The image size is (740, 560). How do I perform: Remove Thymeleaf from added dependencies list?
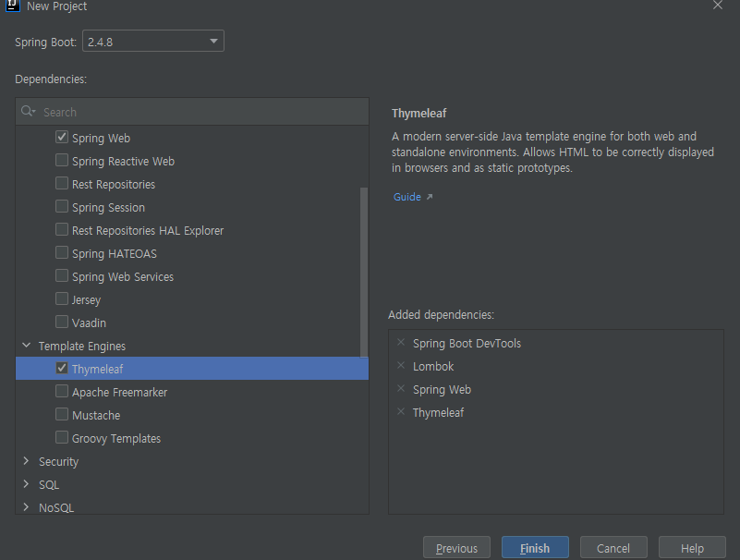click(401, 412)
